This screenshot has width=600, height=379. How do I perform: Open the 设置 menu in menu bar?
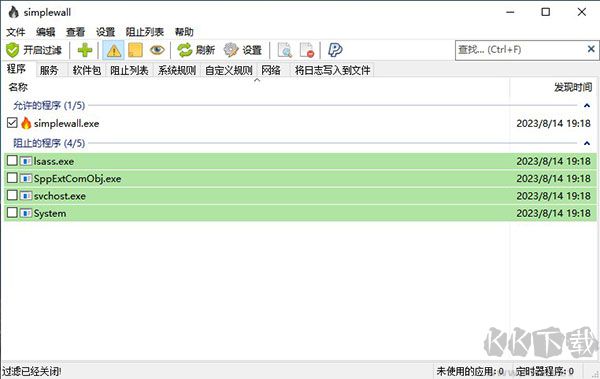[x=106, y=32]
